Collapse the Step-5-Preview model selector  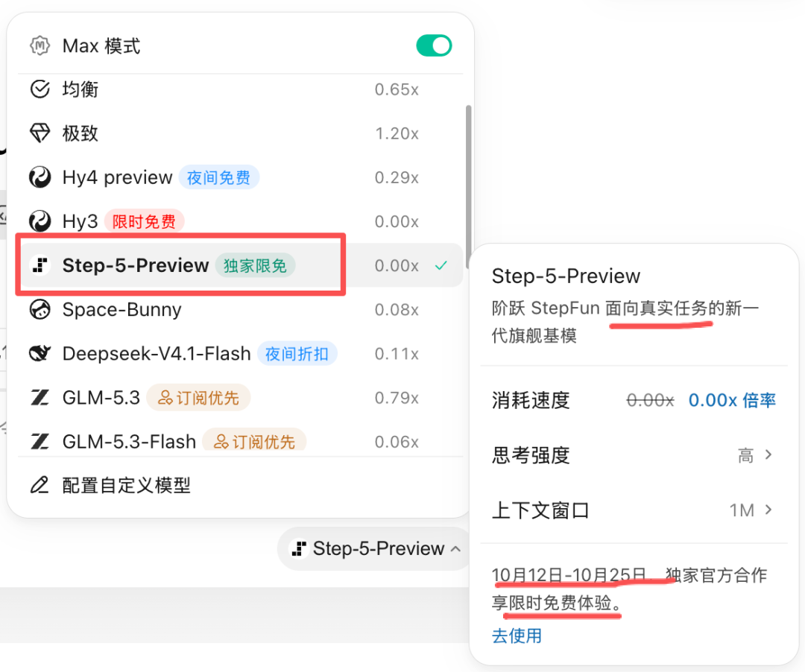point(375,548)
